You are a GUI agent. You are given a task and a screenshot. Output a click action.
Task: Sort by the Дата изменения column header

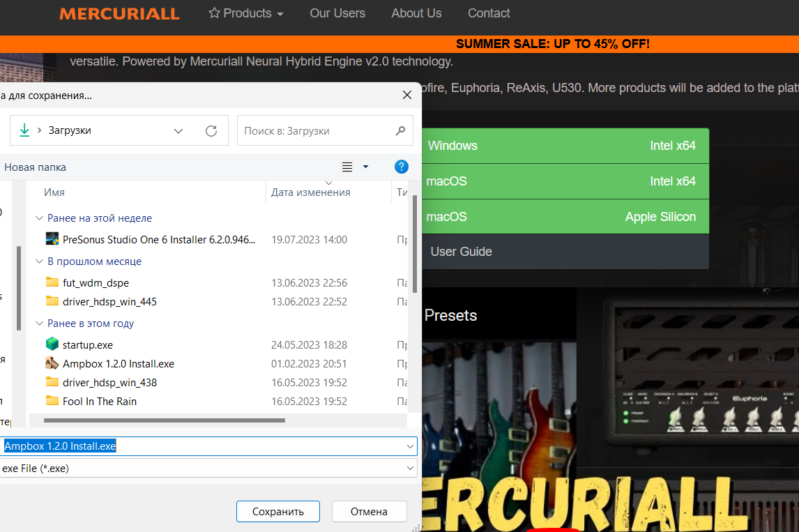(x=311, y=192)
